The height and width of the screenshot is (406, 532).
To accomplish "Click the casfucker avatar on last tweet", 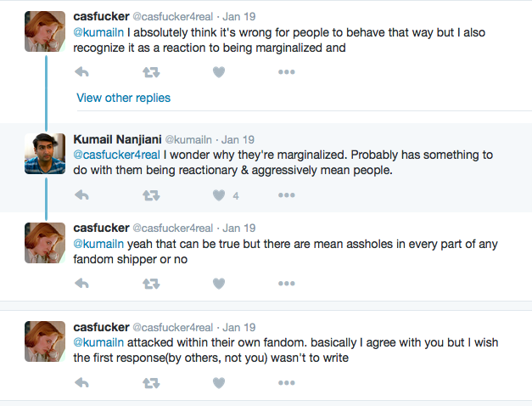I will [x=45, y=341].
